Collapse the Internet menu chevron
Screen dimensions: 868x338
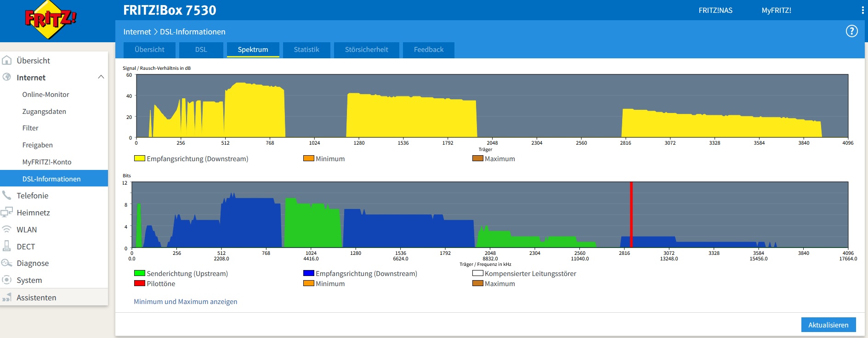[x=101, y=77]
